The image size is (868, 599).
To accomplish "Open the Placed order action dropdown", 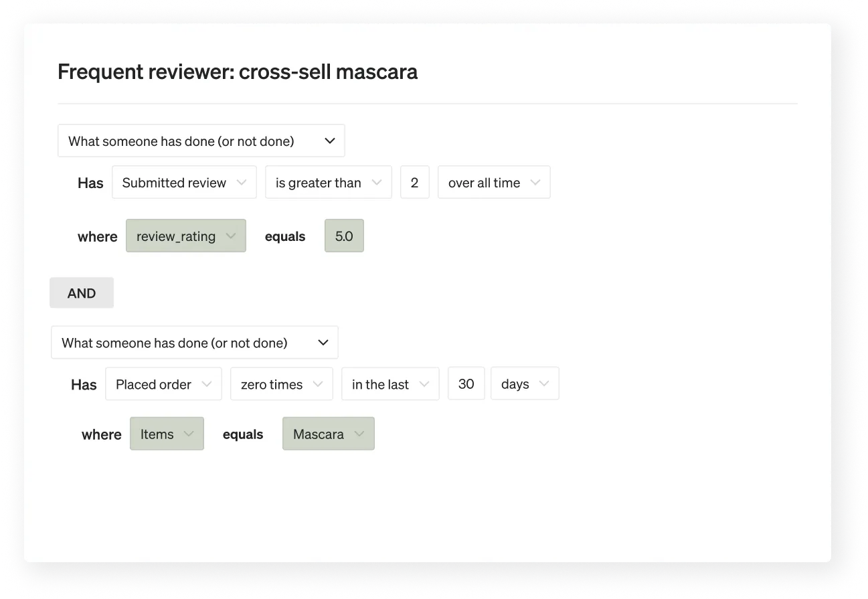I will pos(163,383).
